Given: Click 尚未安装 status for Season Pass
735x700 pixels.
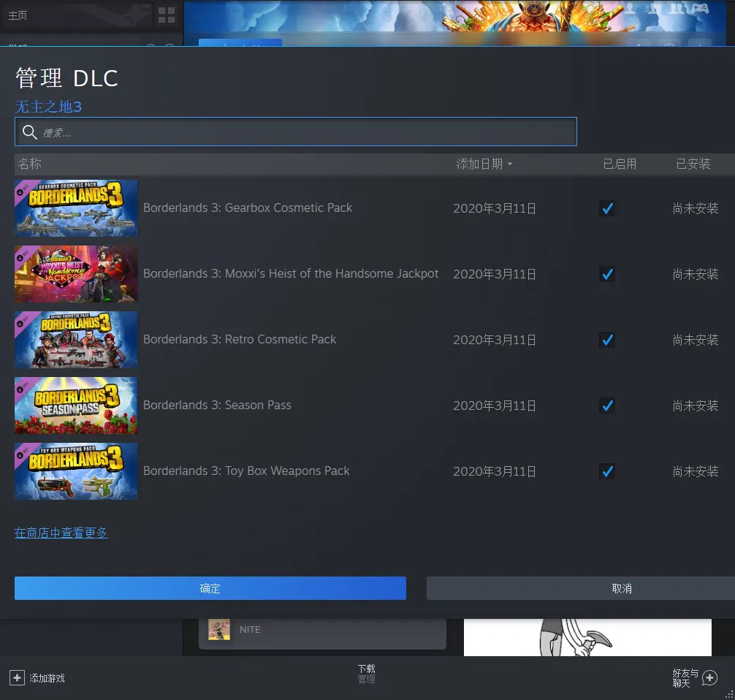Looking at the screenshot, I should click(x=696, y=406).
